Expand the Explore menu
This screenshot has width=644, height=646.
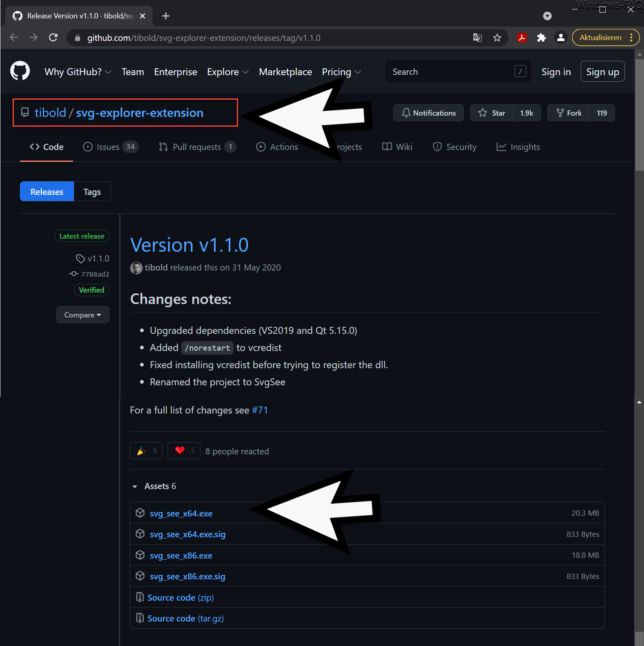pyautogui.click(x=227, y=72)
